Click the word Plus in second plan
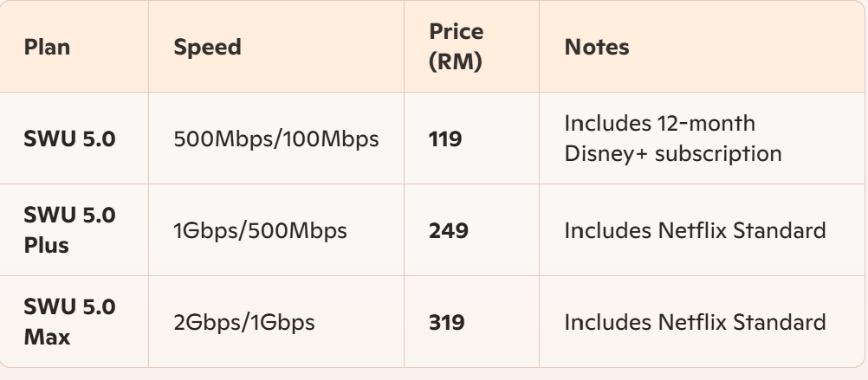 click(47, 245)
